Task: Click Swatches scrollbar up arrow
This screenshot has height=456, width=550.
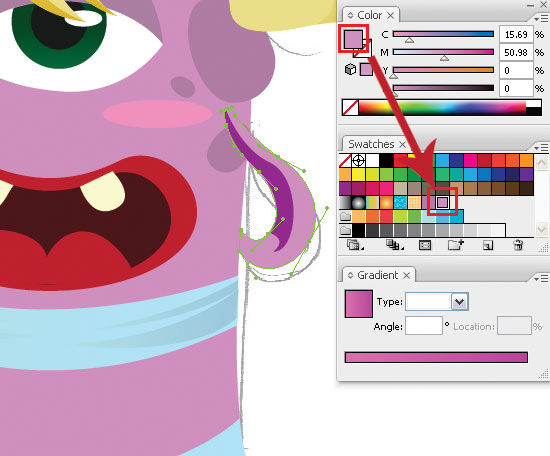Action: click(x=541, y=162)
